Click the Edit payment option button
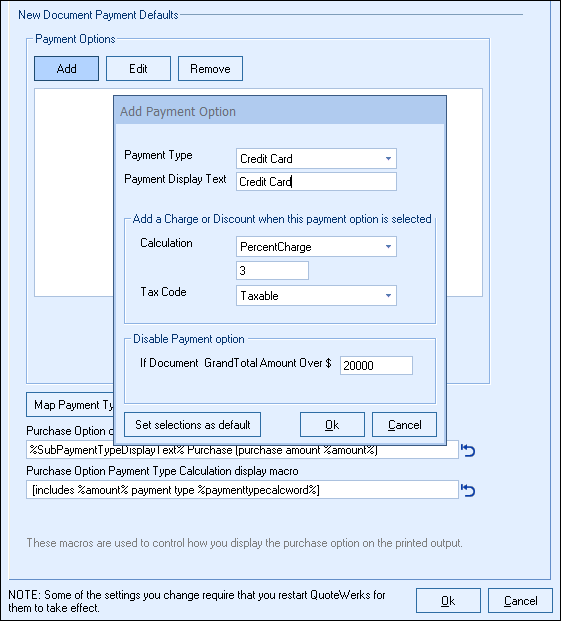The image size is (561, 621). click(138, 69)
